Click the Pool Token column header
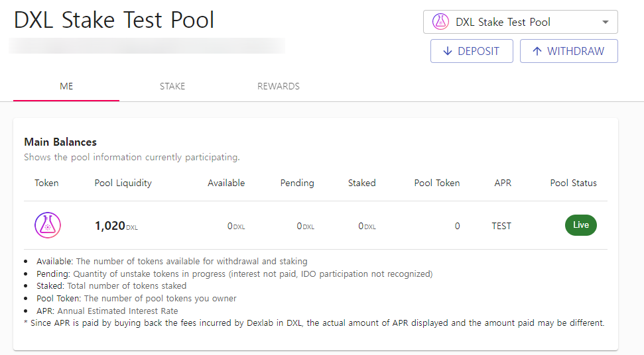The width and height of the screenshot is (644, 355). click(x=437, y=183)
